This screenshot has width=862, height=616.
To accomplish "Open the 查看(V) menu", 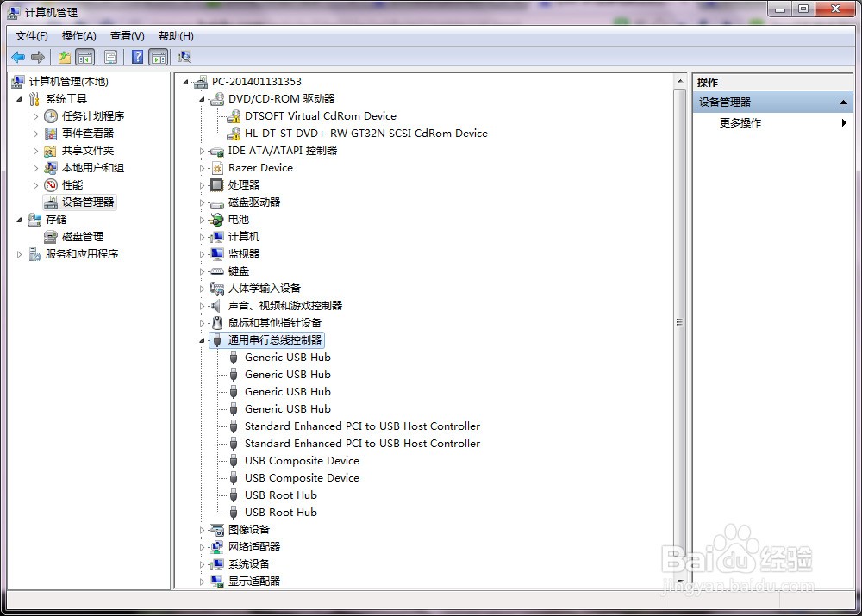I will pos(127,36).
